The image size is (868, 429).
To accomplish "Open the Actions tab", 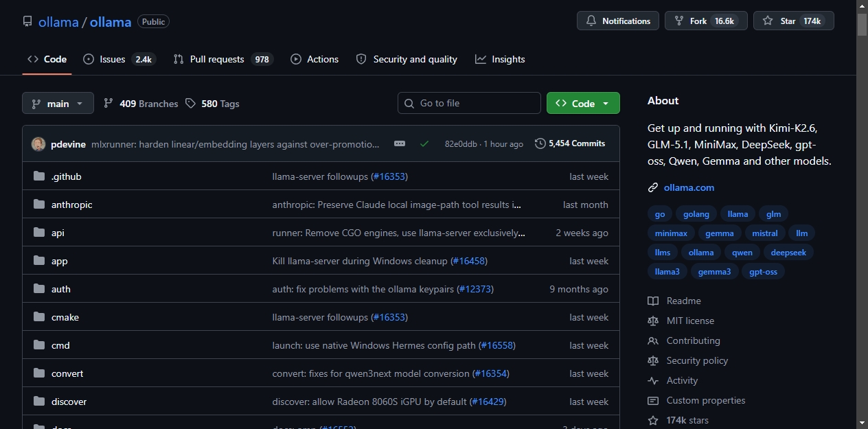I will (x=315, y=59).
